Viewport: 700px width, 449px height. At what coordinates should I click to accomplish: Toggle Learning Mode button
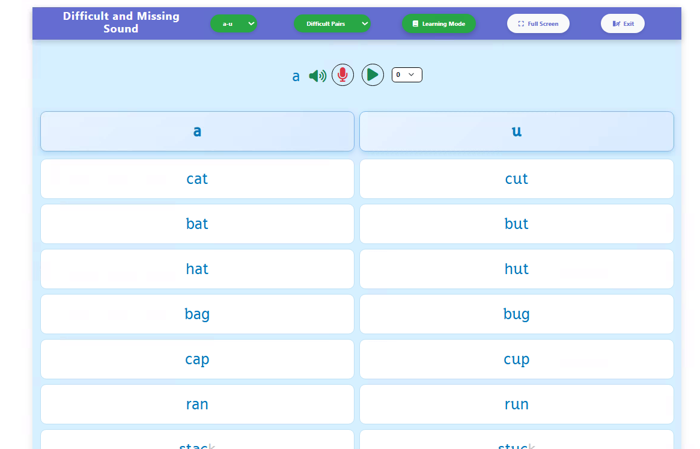coord(439,24)
